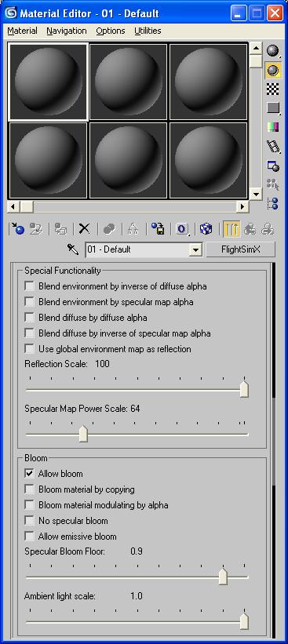
Task: Click sample slots scroll up arrow
Action: click(256, 48)
